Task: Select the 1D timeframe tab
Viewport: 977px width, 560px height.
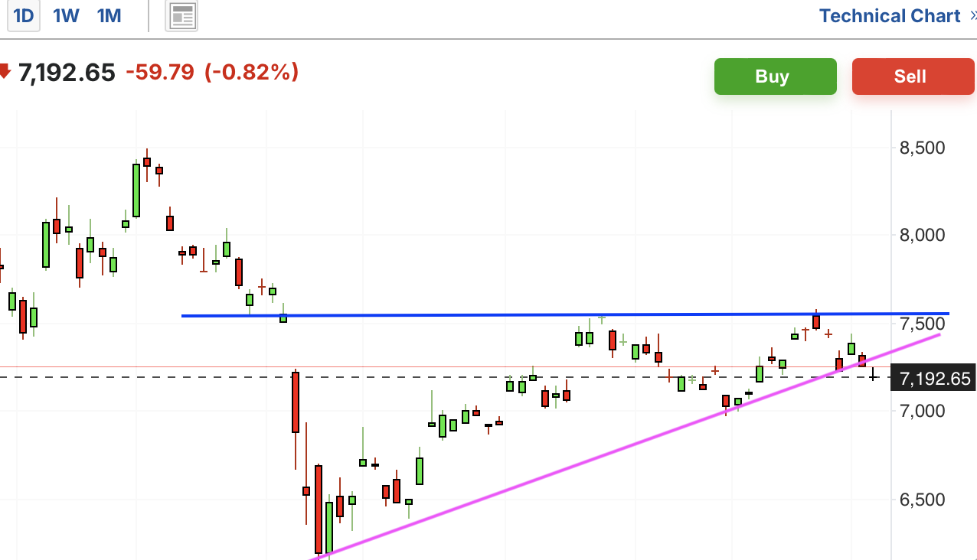Action: coord(24,16)
